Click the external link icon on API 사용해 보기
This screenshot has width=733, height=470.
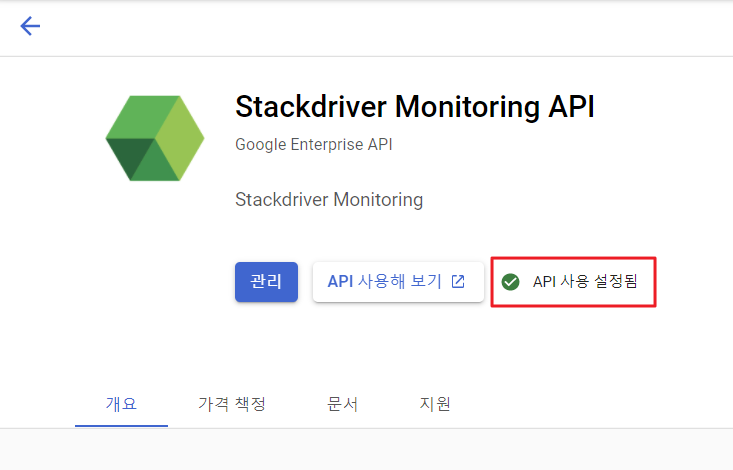[458, 282]
